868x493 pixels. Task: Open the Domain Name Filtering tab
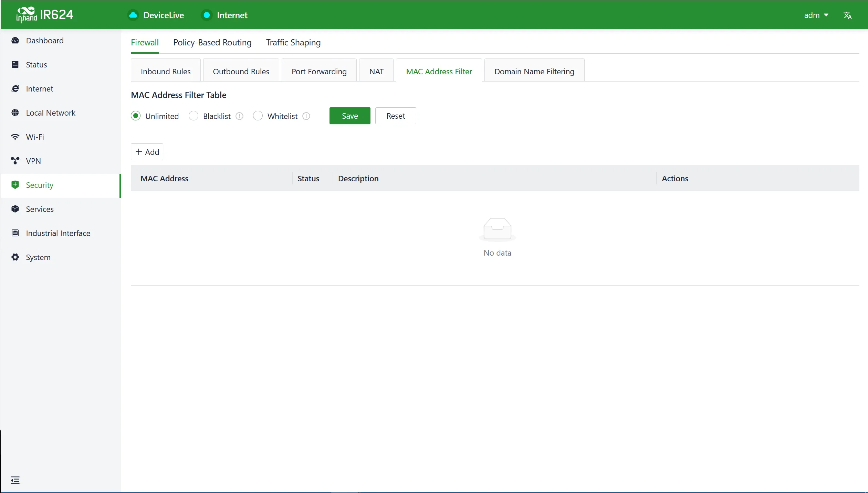click(534, 71)
